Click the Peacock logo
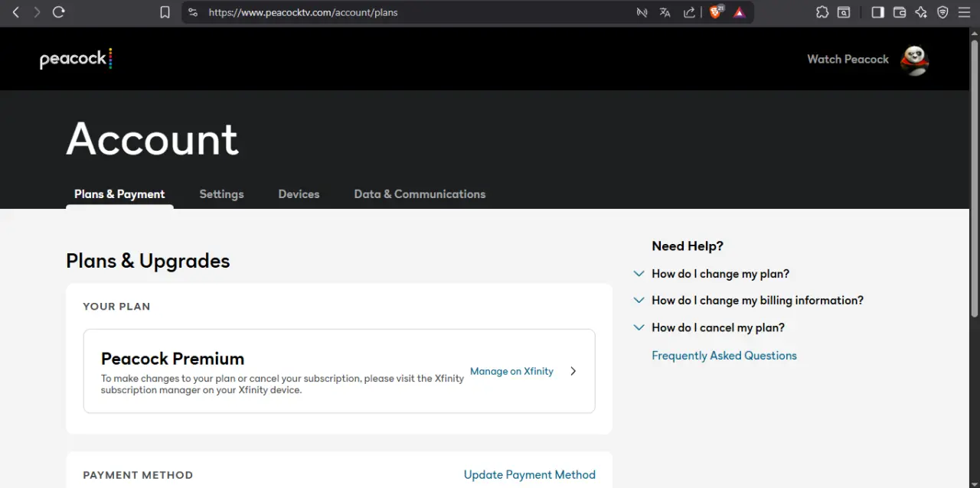The height and width of the screenshot is (488, 980). 76,59
